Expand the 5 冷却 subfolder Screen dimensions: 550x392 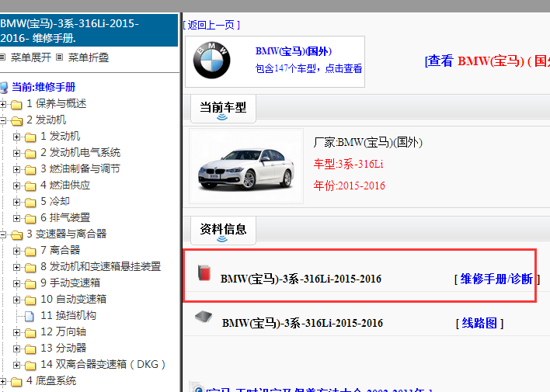tap(16, 202)
